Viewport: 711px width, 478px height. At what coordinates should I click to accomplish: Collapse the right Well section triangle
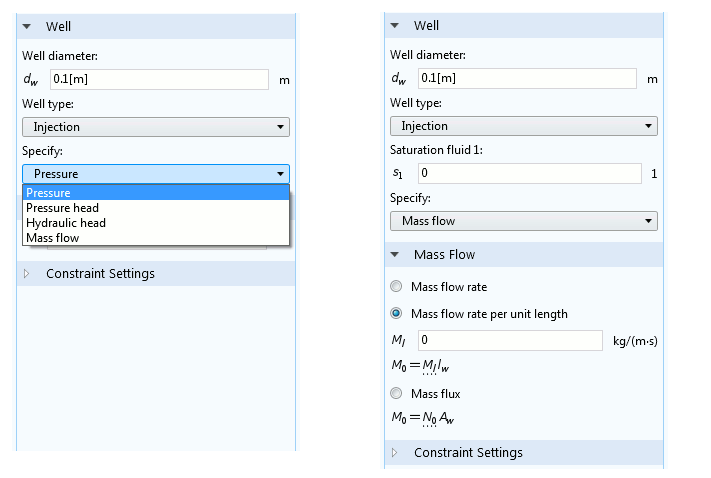(395, 25)
